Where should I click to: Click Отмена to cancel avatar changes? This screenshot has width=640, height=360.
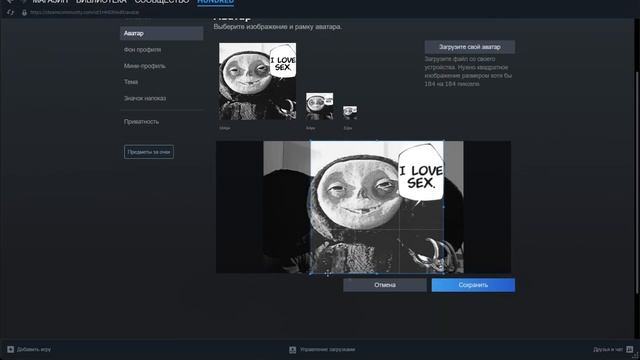tap(385, 285)
